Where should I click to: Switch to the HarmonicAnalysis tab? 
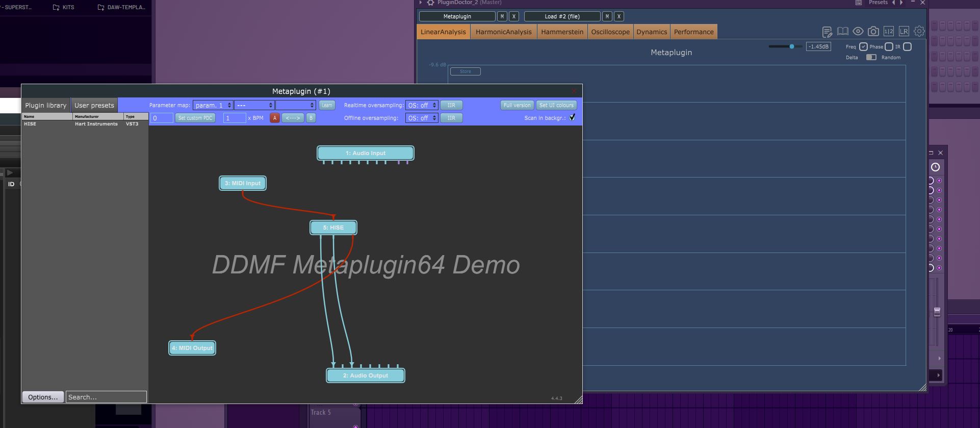tap(503, 32)
